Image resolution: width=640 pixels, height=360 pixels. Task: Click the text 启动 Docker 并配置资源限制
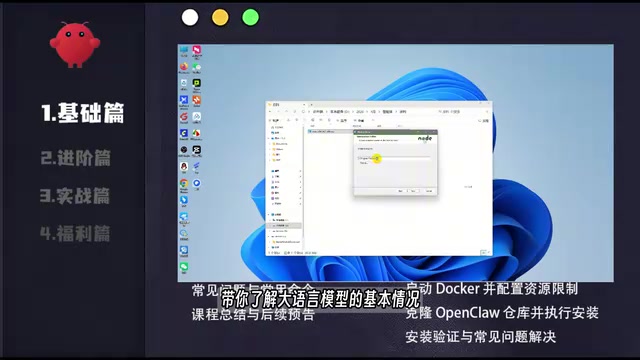point(492,289)
